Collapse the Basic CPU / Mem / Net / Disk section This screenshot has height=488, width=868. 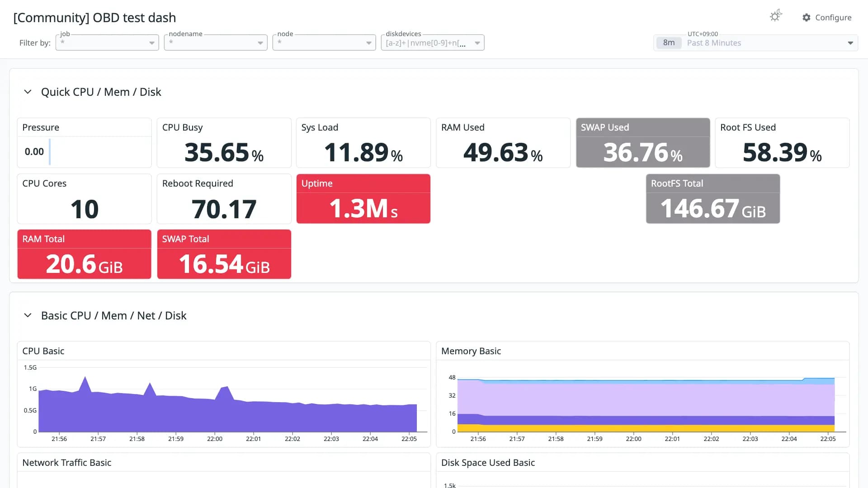tap(28, 315)
